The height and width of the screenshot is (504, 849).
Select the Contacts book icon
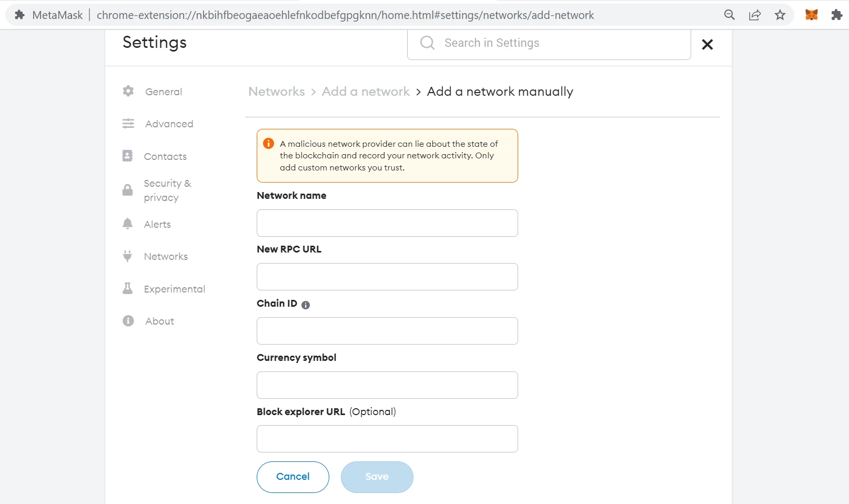point(128,156)
